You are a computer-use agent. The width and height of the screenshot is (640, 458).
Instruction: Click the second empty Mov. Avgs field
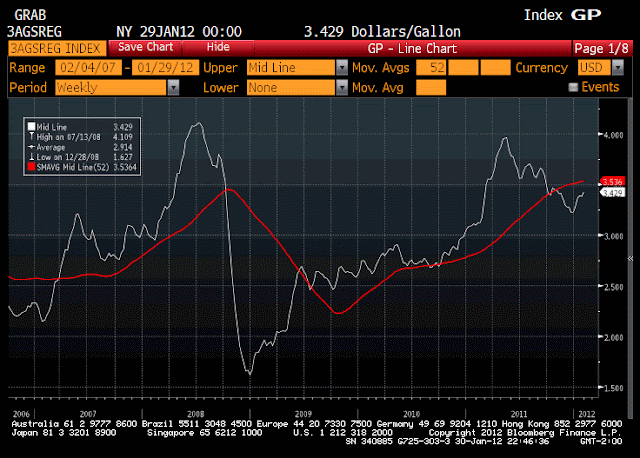[x=463, y=68]
